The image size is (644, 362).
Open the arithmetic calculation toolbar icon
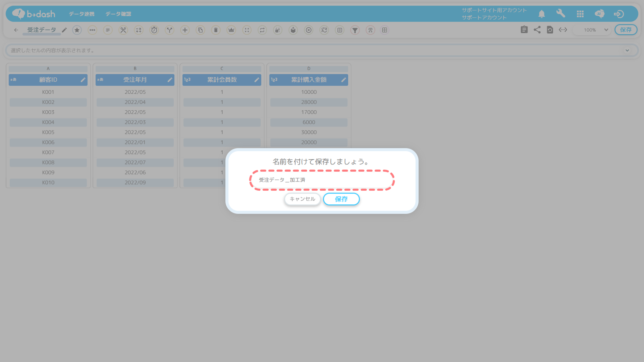139,30
